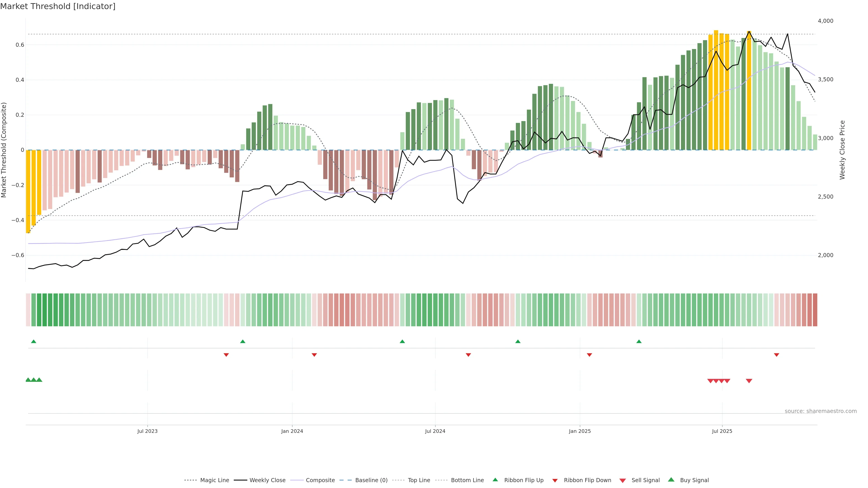Click ribbon flip down marker near Jan 2025
868x488 pixels.
point(589,355)
